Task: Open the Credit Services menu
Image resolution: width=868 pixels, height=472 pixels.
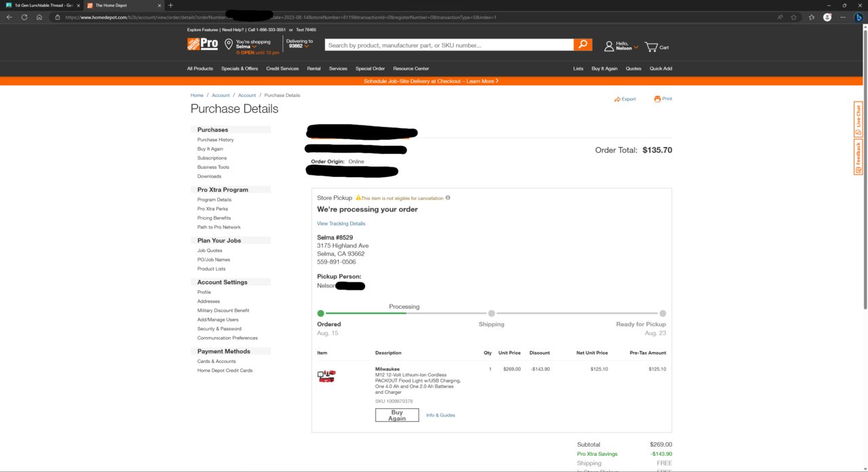Action: point(282,68)
